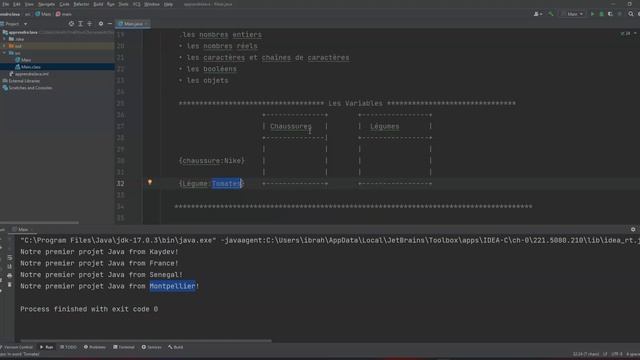
Task: Open the user account dropdown icon
Action: 538,14
